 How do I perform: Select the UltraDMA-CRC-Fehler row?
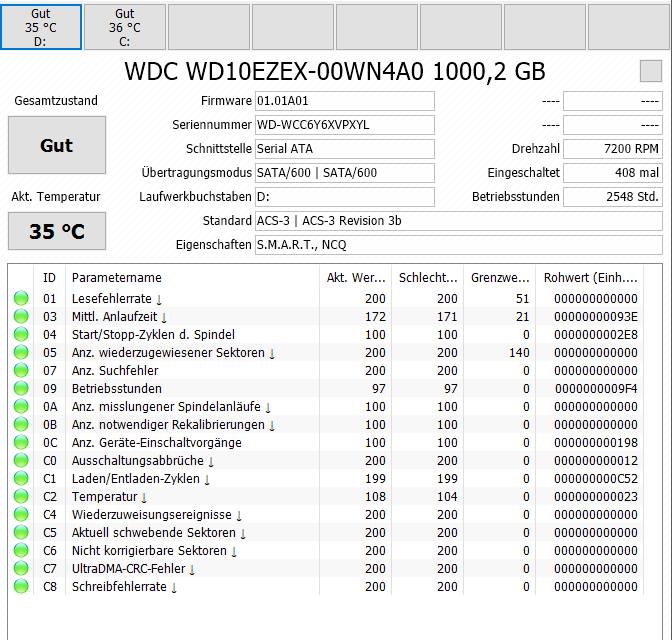(326, 568)
